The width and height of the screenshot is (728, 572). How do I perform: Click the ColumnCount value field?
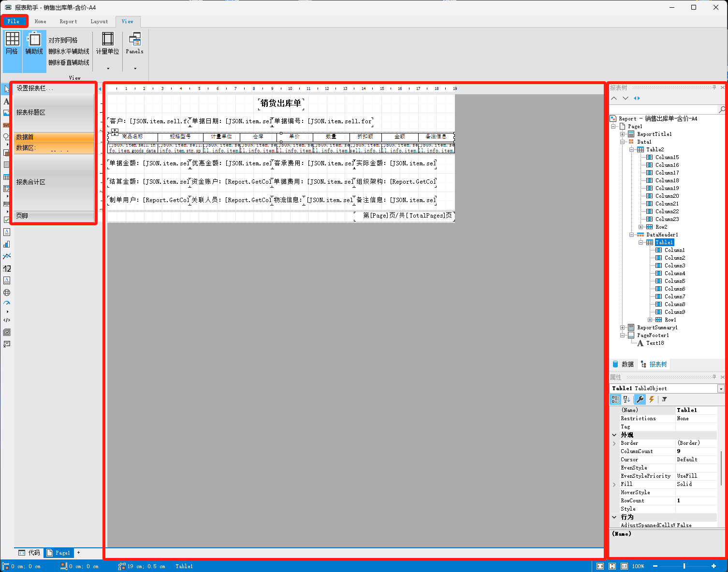[696, 451]
